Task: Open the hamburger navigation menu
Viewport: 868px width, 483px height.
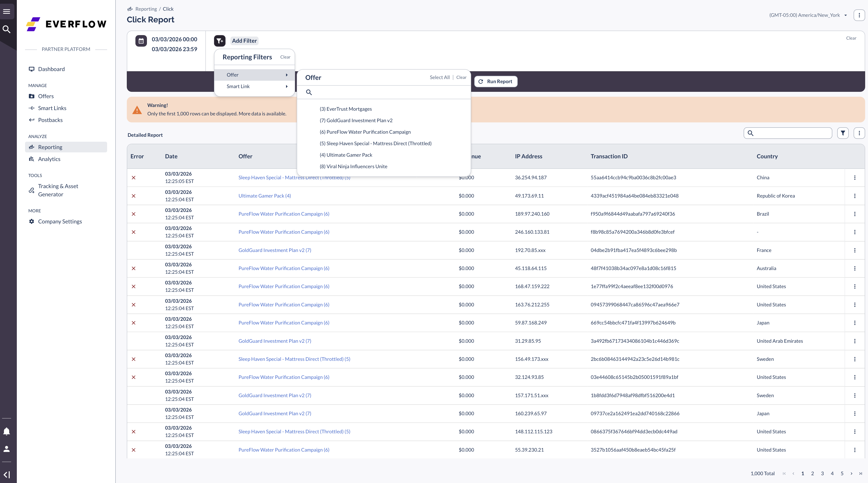Action: click(x=7, y=11)
